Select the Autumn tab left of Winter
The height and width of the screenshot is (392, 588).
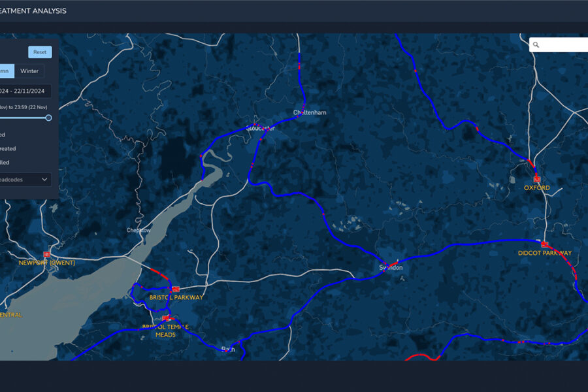tap(7, 71)
